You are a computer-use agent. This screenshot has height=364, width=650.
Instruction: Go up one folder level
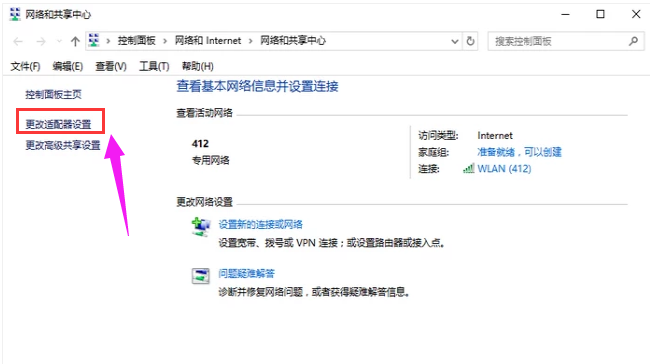click(x=75, y=41)
